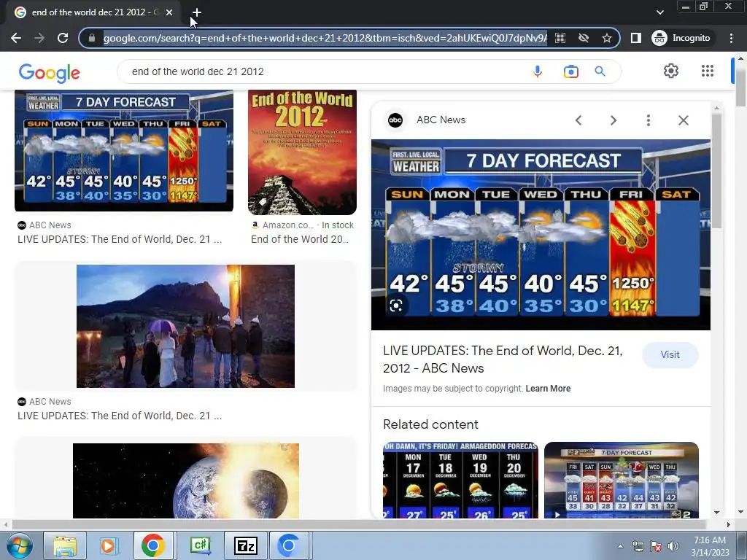
Task: Go back to the previous page
Action: click(16, 38)
